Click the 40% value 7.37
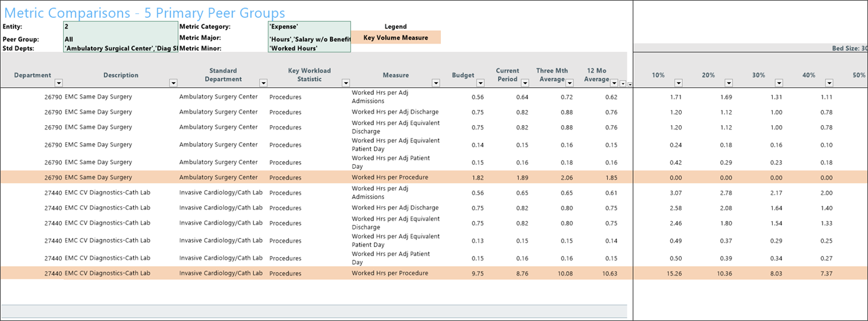Viewport: 868px width, 321px height. pos(826,274)
